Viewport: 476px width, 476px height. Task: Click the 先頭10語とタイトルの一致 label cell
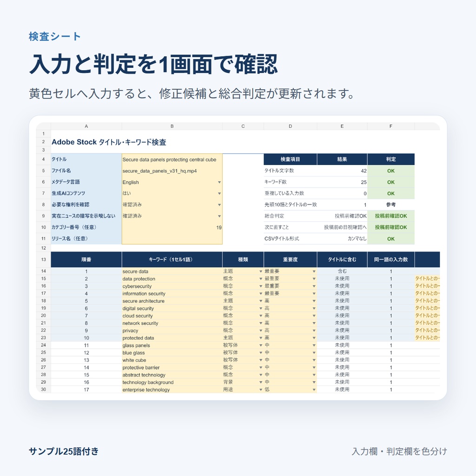coord(291,205)
